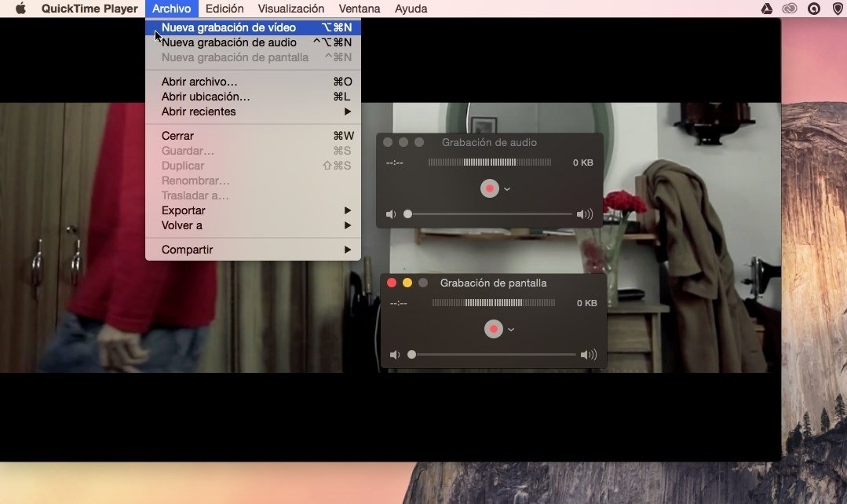Click the 0 KB size in Grabación de audio
The height and width of the screenshot is (504, 847).
583,163
